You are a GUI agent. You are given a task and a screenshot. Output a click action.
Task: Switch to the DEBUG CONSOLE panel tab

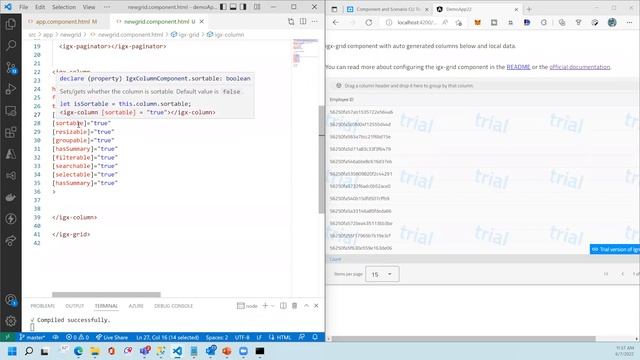[173, 306]
